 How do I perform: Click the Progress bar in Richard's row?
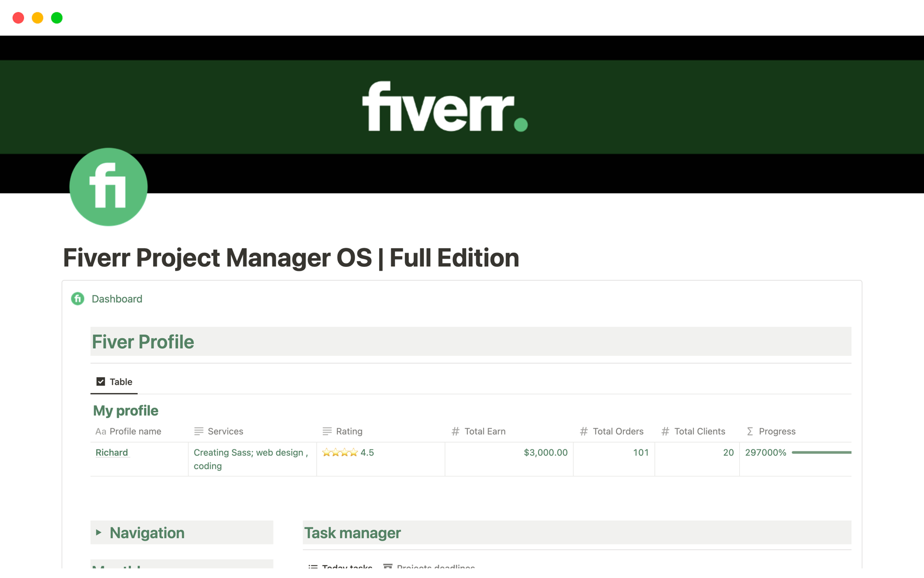(822, 452)
